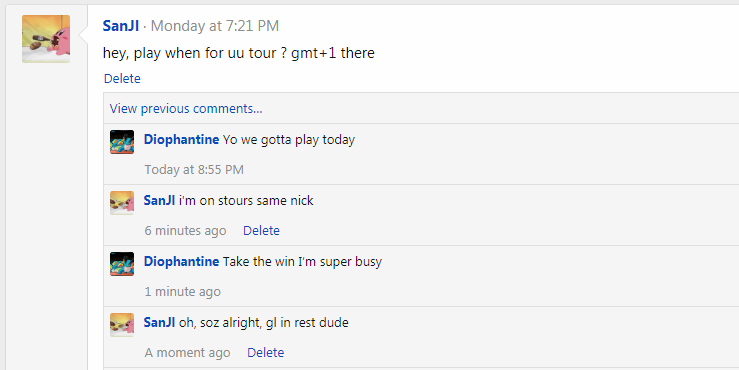Delete the comment posted 6 minutes ago

click(261, 230)
